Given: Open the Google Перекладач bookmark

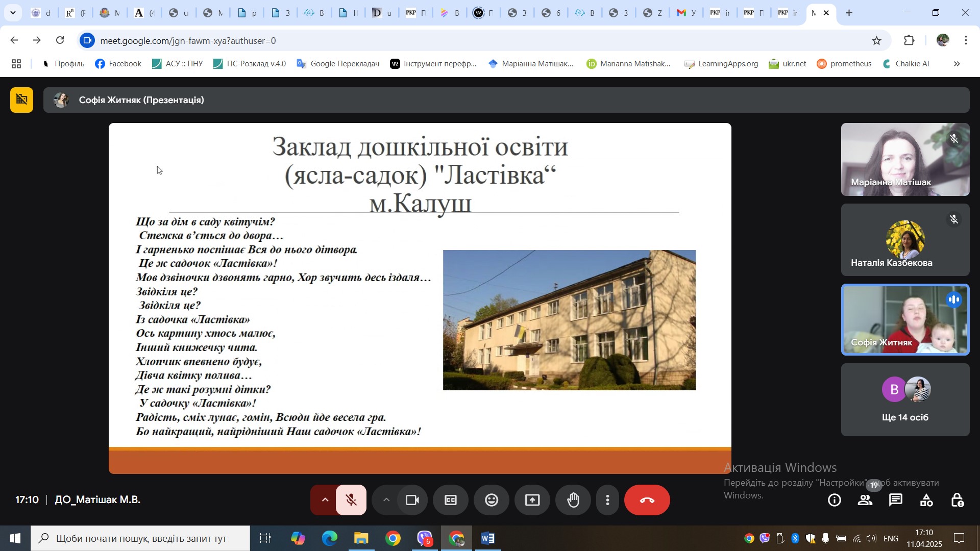Looking at the screenshot, I should point(338,64).
